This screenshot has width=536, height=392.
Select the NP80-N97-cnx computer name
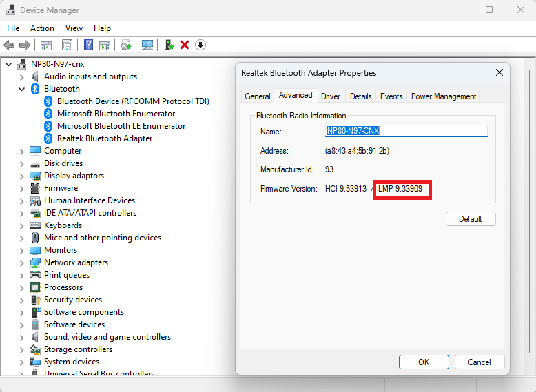(x=57, y=64)
